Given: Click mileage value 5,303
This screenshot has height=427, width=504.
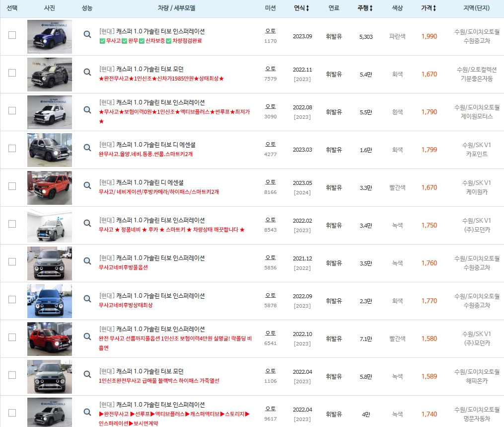Looking at the screenshot, I should (366, 37).
